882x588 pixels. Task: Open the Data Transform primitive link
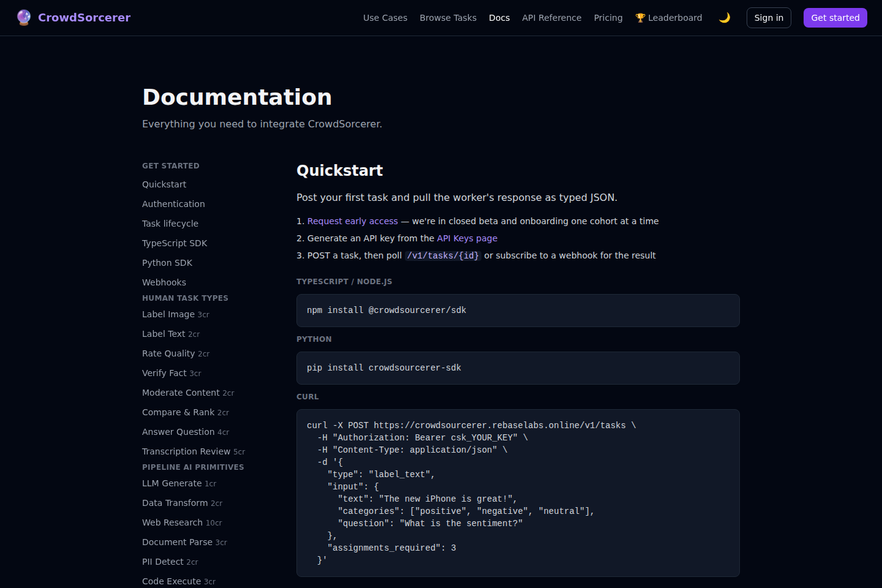tap(182, 503)
